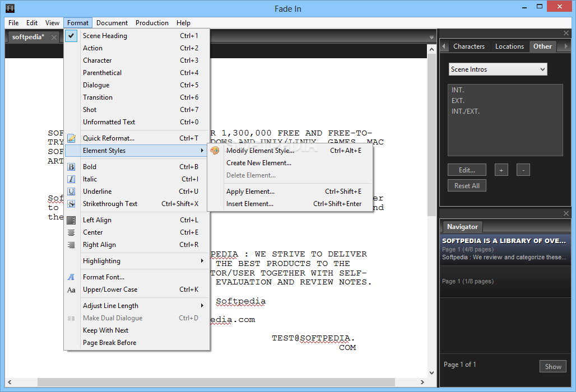Open the Scene Intros dropdown
Viewport: 576px width, 392px height.
[x=498, y=69]
